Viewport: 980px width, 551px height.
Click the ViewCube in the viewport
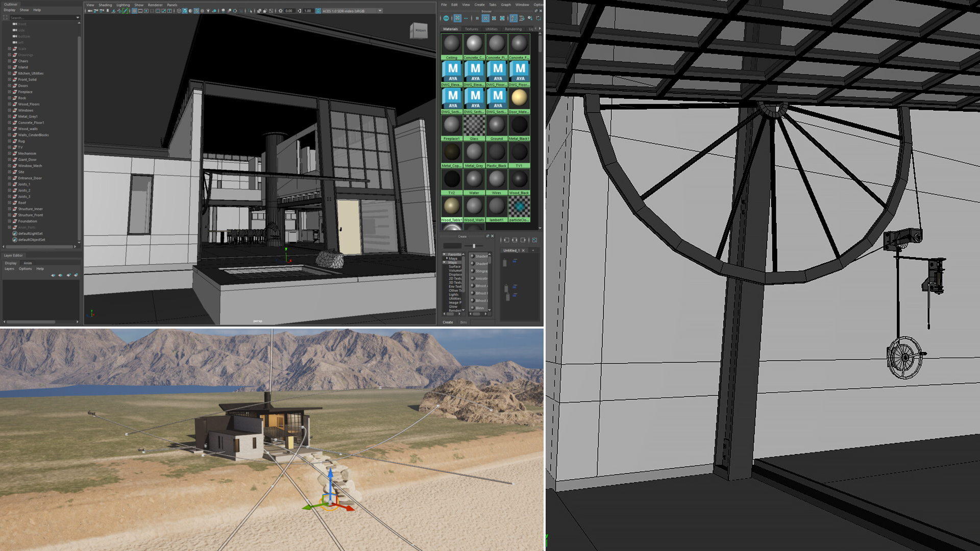pos(419,31)
